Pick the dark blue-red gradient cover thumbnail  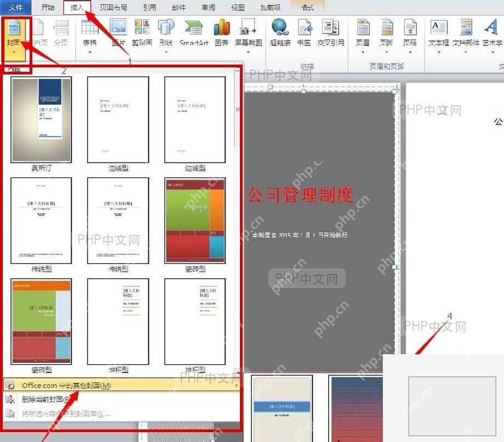coord(356,408)
